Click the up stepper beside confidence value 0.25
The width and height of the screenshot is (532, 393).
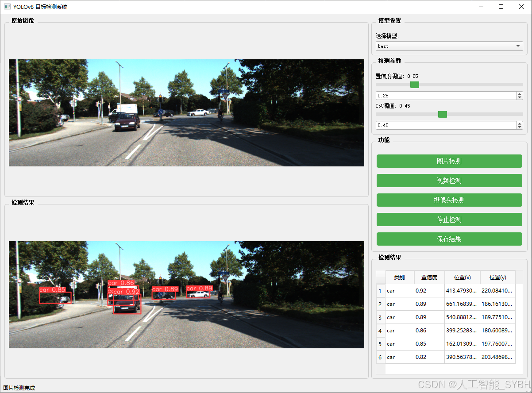click(x=519, y=93)
